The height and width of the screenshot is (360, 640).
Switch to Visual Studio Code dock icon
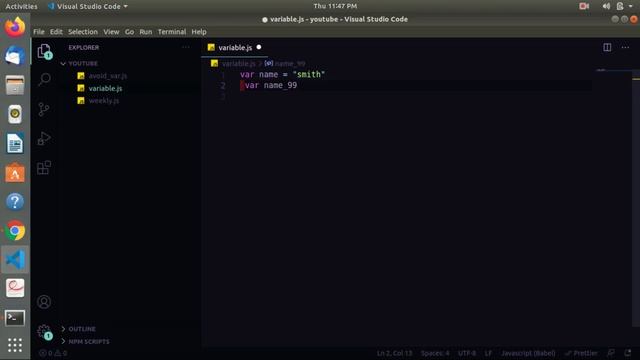15,260
